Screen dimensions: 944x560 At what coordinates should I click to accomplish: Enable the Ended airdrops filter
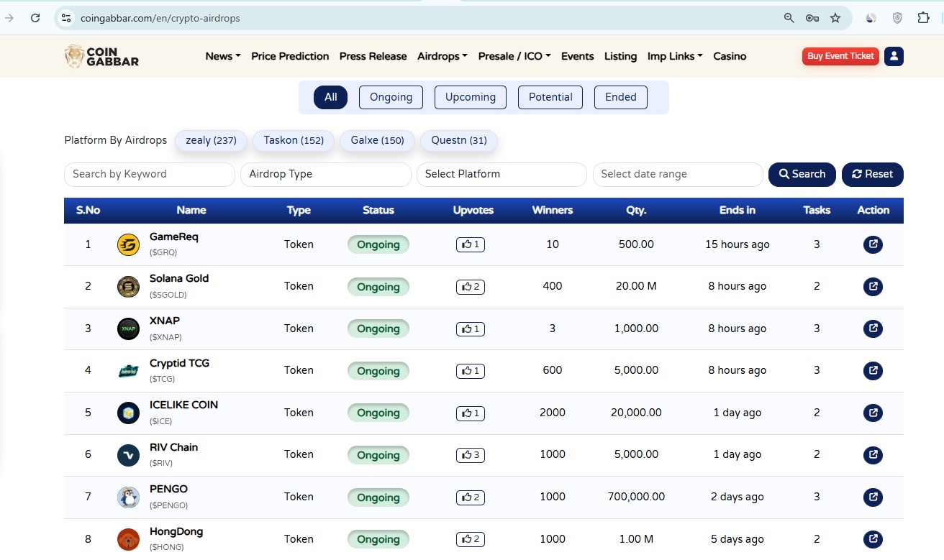point(620,97)
